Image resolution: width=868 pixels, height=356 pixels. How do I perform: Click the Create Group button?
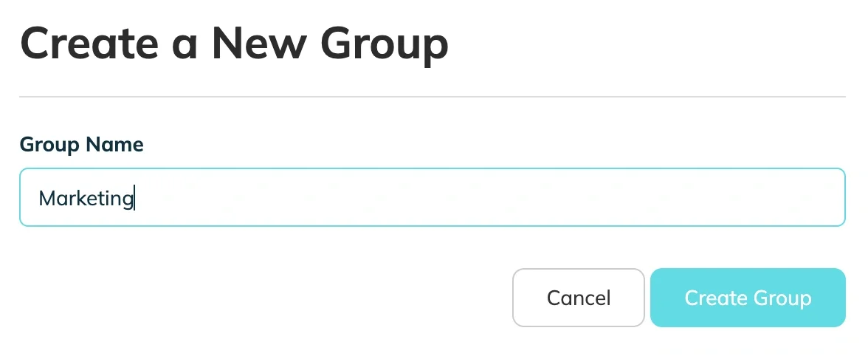747,298
